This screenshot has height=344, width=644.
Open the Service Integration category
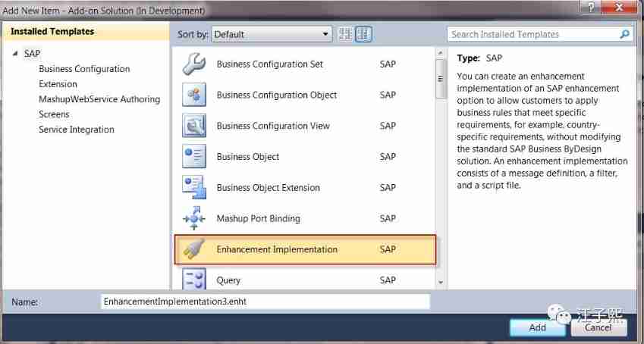pos(77,130)
